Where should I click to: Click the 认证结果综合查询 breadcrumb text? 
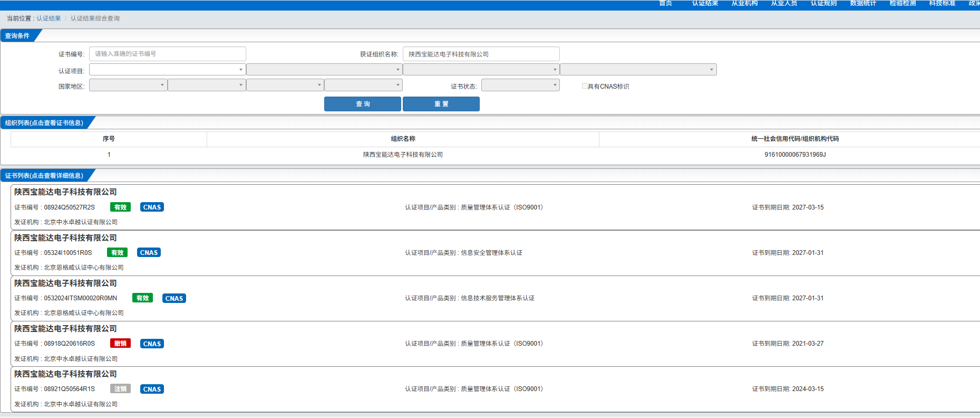pyautogui.click(x=95, y=18)
